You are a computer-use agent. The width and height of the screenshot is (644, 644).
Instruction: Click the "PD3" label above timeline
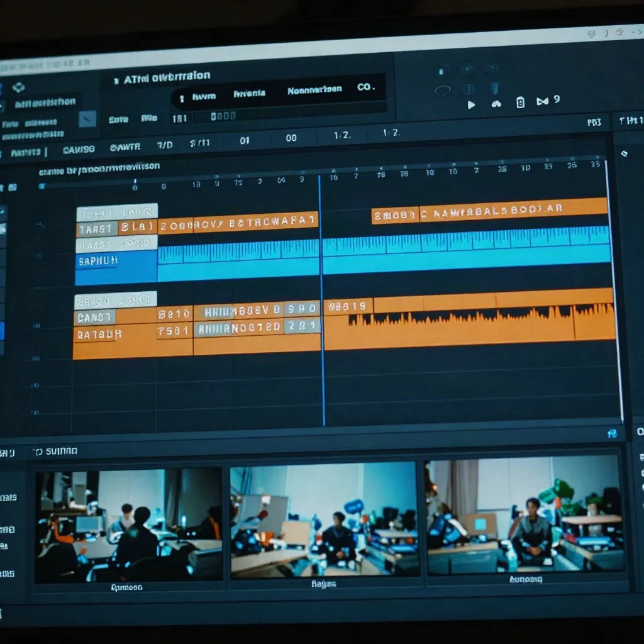tap(594, 123)
